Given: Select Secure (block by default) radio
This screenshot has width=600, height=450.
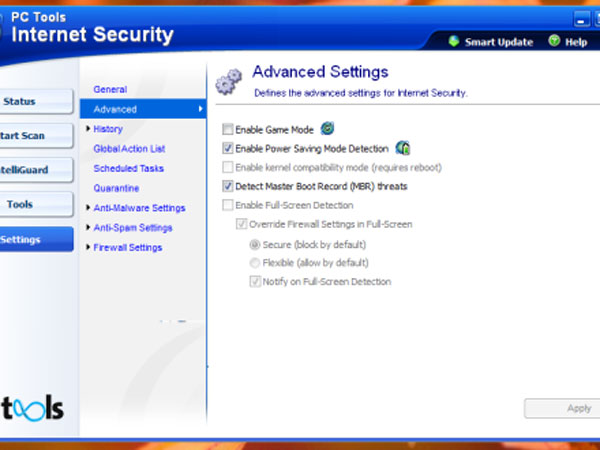Looking at the screenshot, I should click(x=255, y=245).
